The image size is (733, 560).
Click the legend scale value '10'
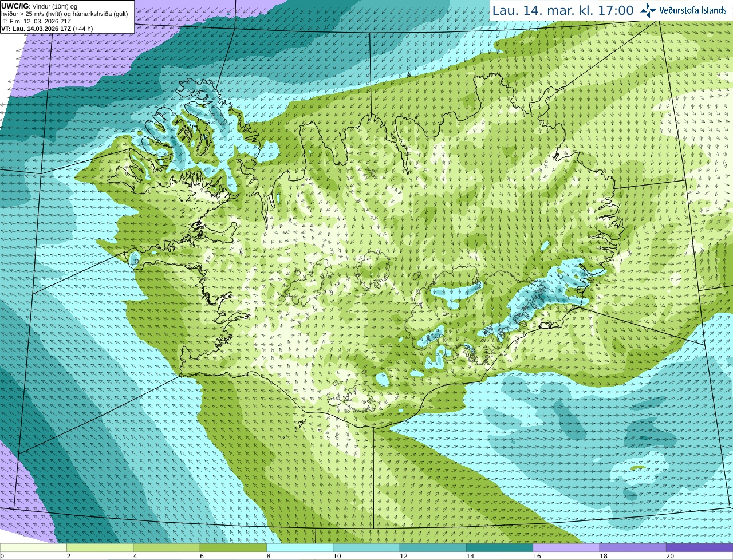point(337,556)
